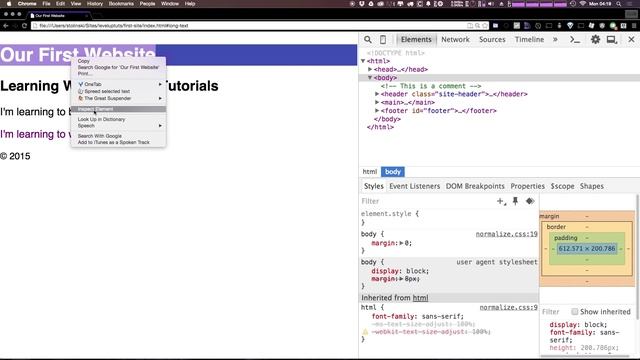Open Speech submenu
This screenshot has height=360, width=640.
click(x=118, y=126)
